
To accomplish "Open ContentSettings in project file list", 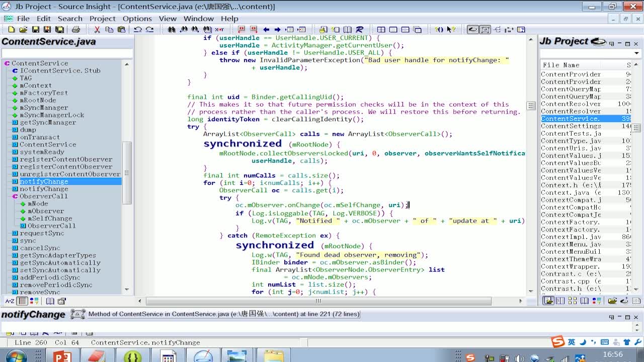I will 571,126.
